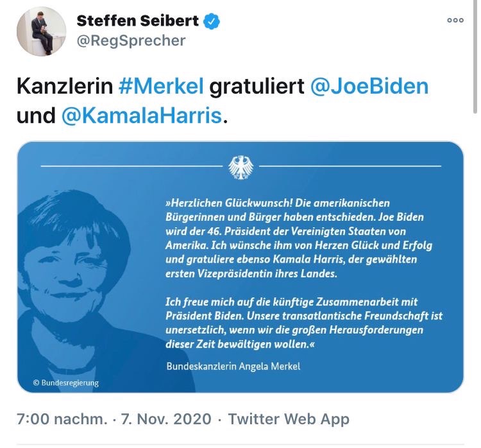481x448 pixels.
Task: Visit the @KamalaHarris mention
Action: 142,116
